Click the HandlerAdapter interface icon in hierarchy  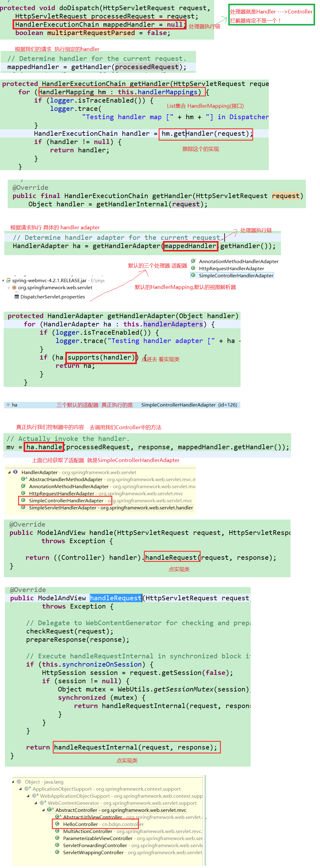point(16,472)
